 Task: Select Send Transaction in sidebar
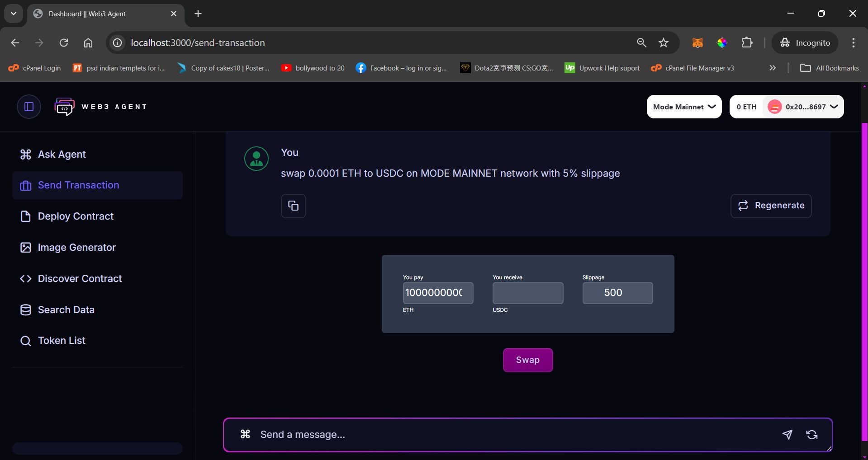98,185
